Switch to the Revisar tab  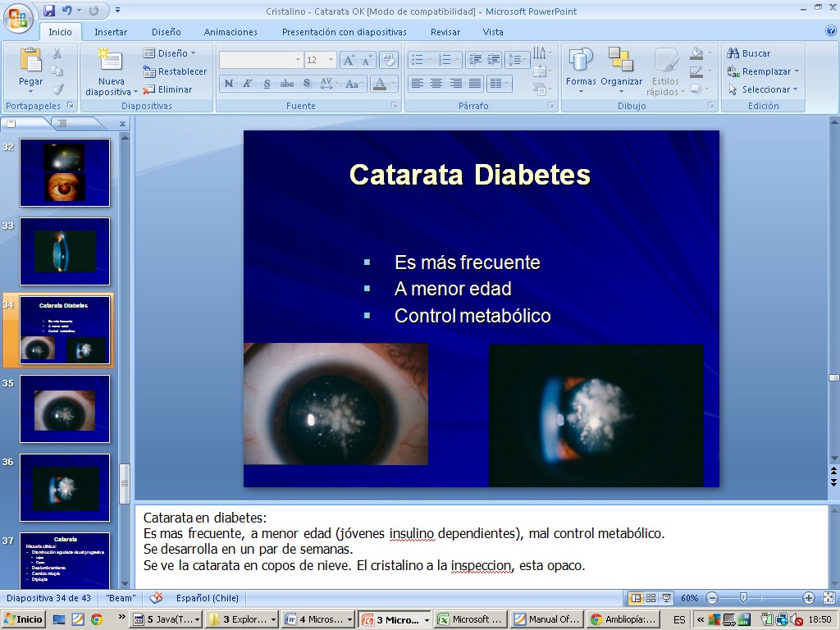pos(445,32)
